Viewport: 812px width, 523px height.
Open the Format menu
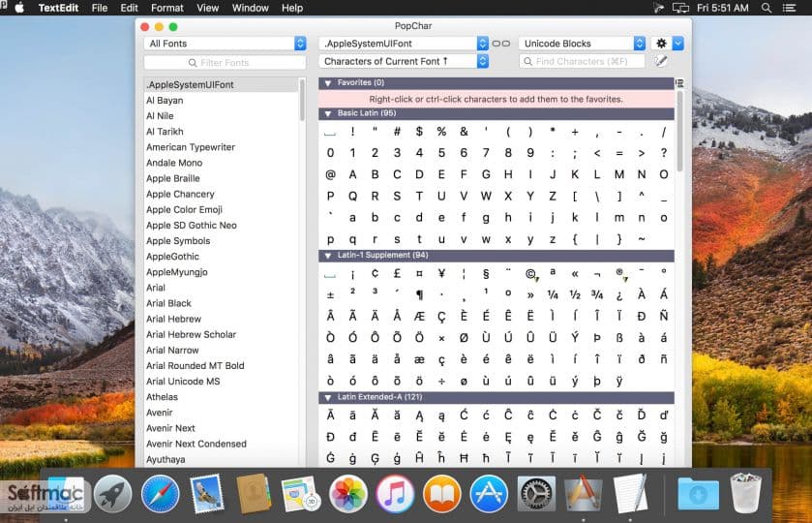[167, 8]
